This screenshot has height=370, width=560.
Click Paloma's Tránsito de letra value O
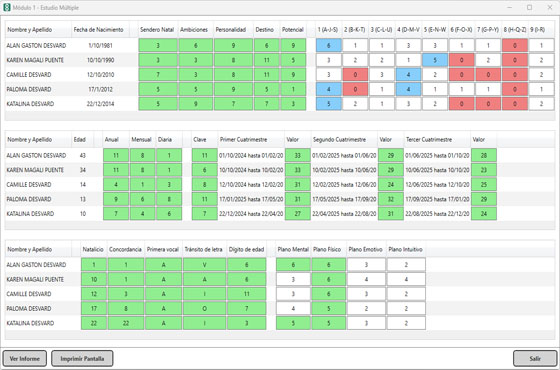(204, 309)
